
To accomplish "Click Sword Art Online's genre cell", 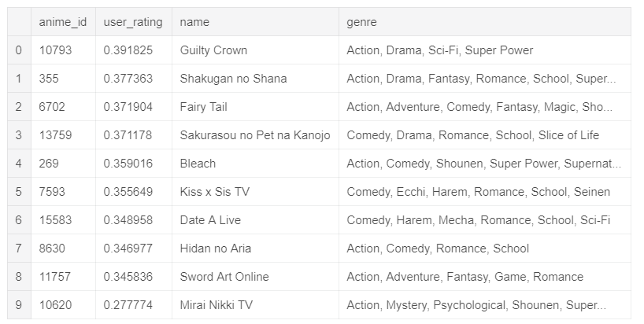I will (464, 277).
